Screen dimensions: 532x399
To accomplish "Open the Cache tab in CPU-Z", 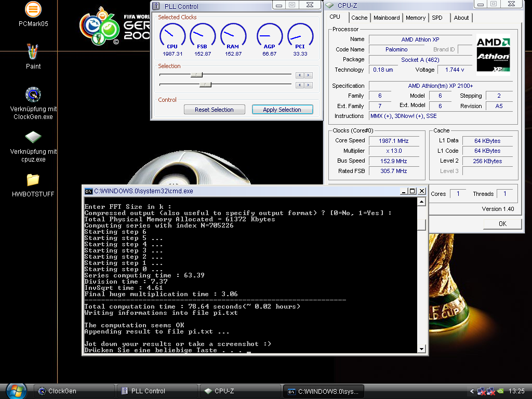I will 360,18.
